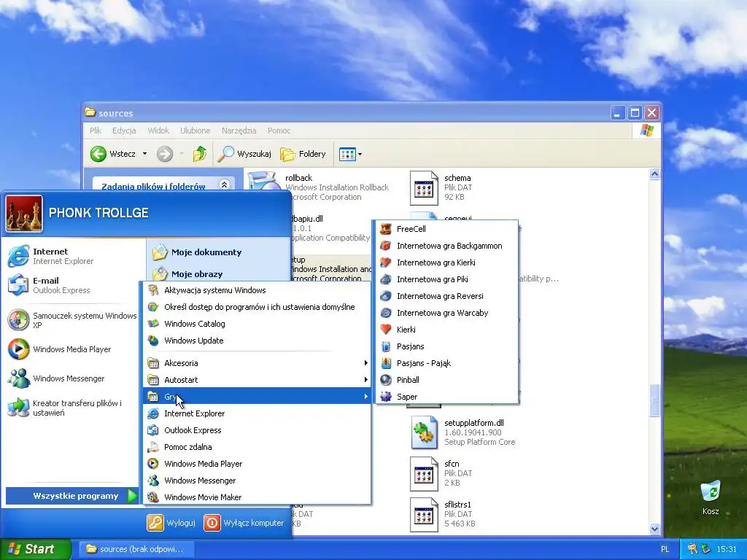Open Windows Catalog

click(x=257, y=324)
